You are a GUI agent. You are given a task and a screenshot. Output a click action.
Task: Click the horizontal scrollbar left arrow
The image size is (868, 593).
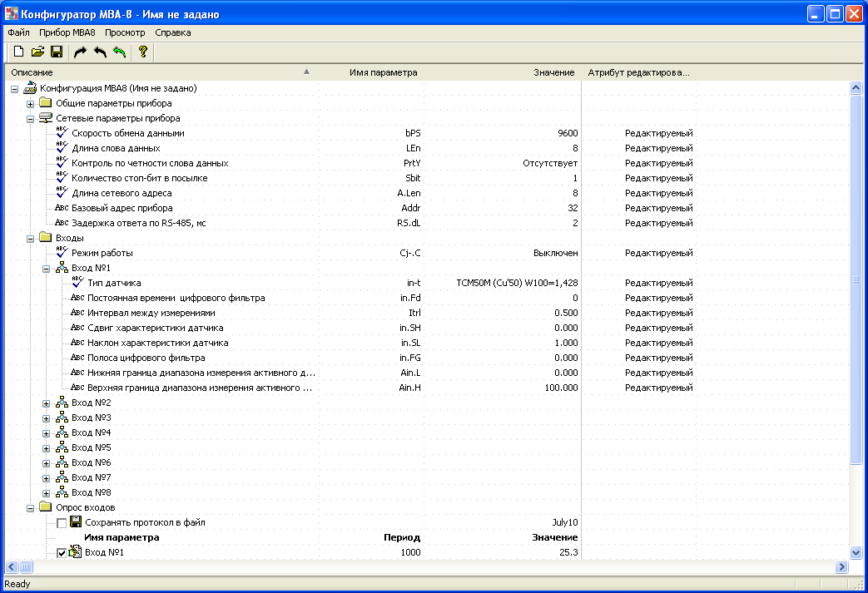(12, 566)
